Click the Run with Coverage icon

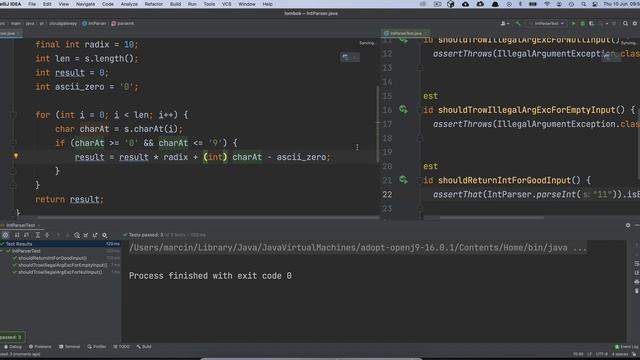pyautogui.click(x=591, y=24)
